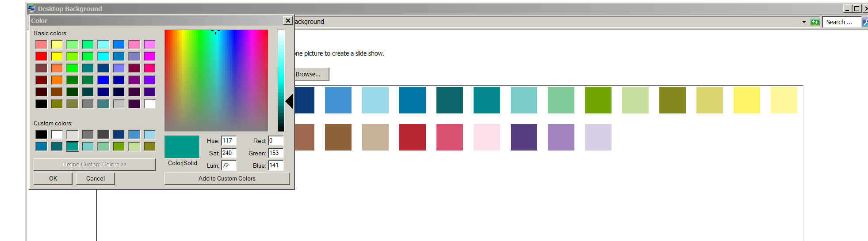Click the Blue value field
Viewport: 868px width, 241px height.
coord(275,166)
